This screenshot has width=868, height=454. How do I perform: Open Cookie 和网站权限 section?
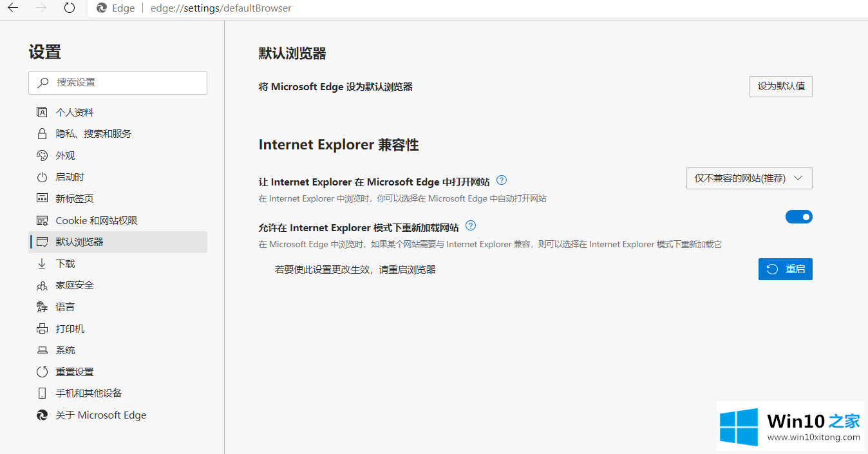click(118, 220)
